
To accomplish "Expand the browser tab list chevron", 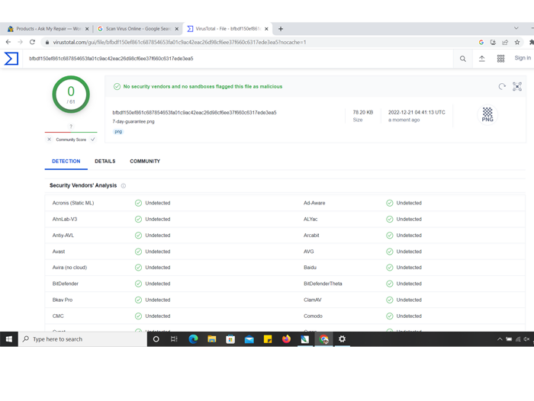I will coord(516,28).
